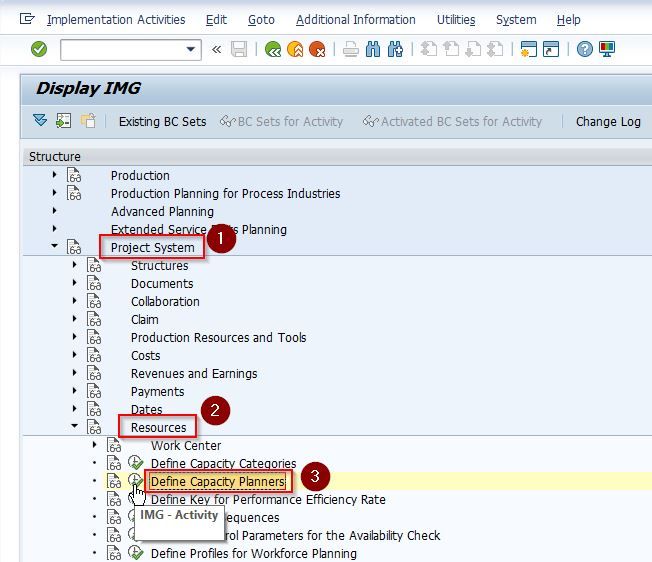652x562 pixels.
Task: Click the Change Log button
Action: [608, 121]
